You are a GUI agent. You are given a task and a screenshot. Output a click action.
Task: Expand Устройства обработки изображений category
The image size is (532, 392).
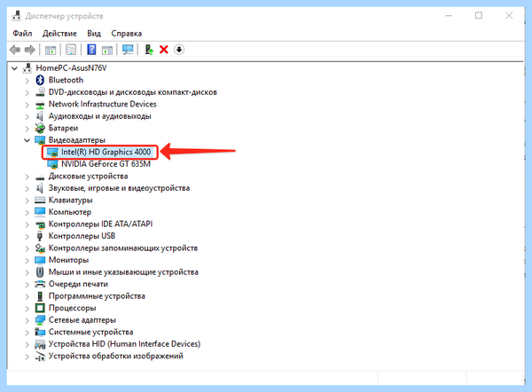point(27,357)
